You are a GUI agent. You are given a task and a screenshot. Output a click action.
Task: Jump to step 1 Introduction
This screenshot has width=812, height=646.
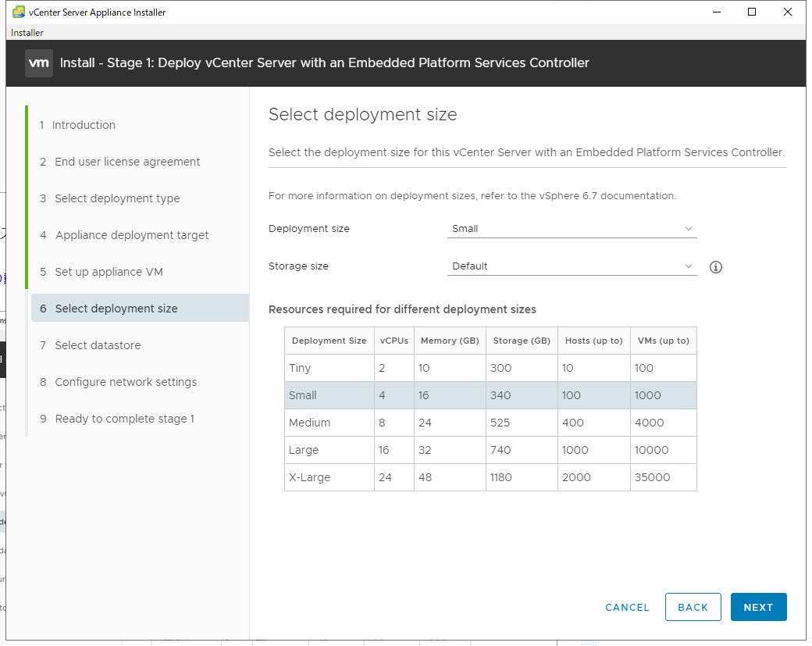pyautogui.click(x=84, y=125)
